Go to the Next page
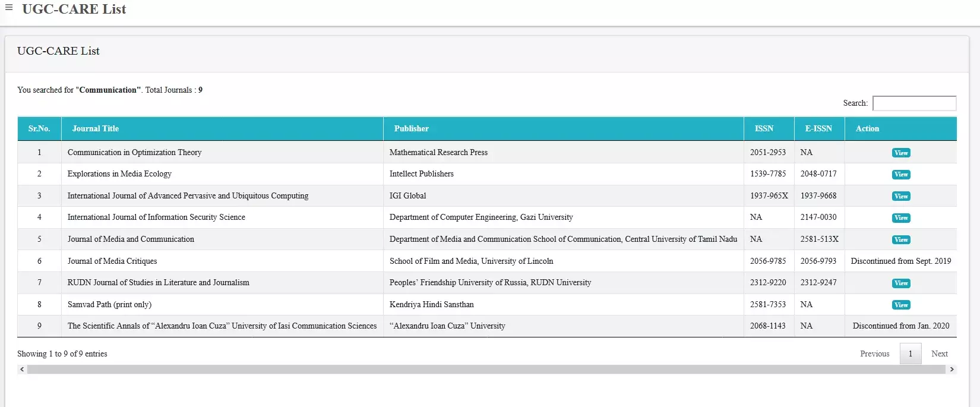This screenshot has width=980, height=407. (939, 354)
